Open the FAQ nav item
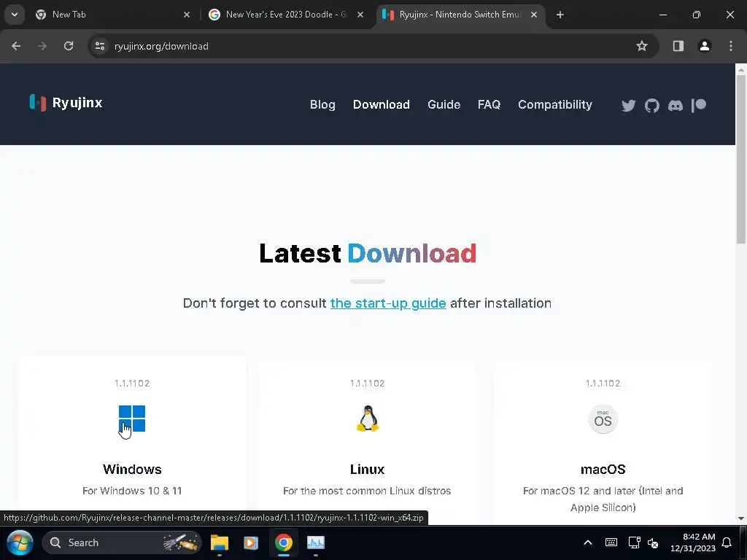 [489, 105]
